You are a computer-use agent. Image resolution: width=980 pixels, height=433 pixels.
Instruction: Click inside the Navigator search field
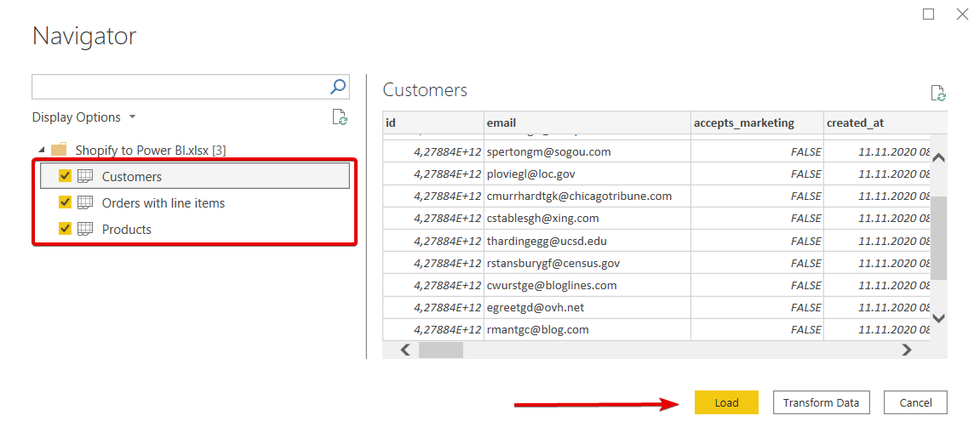(x=180, y=87)
